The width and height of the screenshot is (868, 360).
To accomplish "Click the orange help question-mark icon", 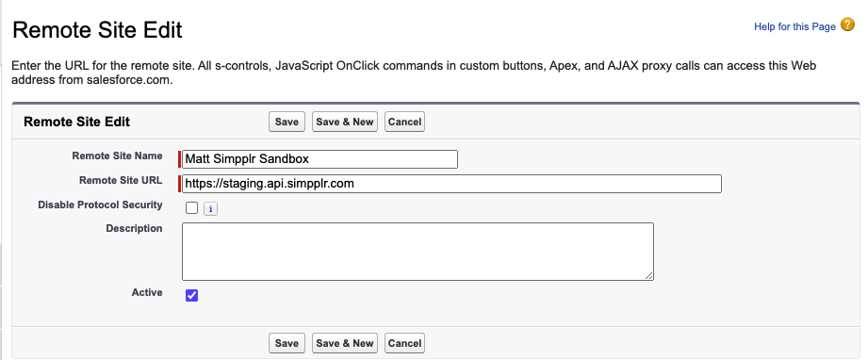I will [847, 25].
